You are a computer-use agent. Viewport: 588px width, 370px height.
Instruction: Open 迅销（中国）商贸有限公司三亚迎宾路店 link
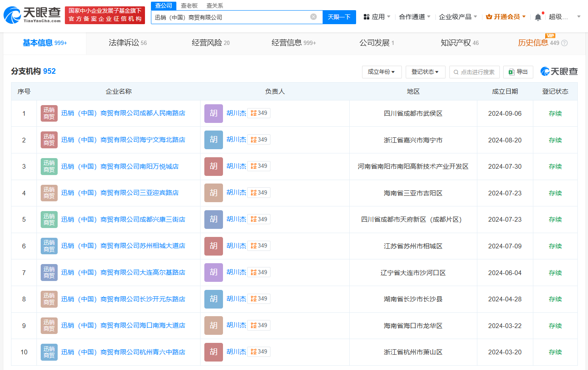click(120, 193)
